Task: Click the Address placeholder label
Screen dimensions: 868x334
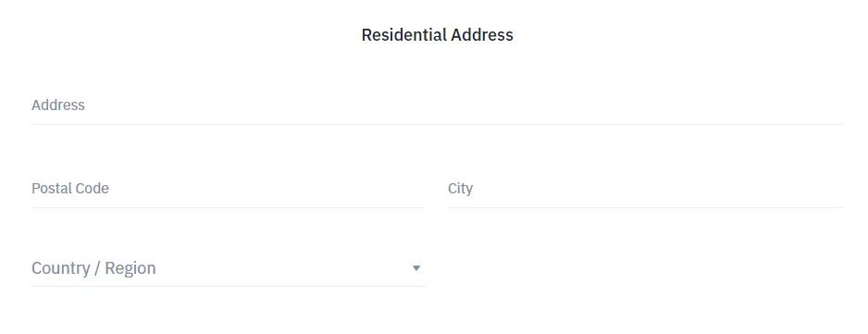Action: tap(58, 105)
